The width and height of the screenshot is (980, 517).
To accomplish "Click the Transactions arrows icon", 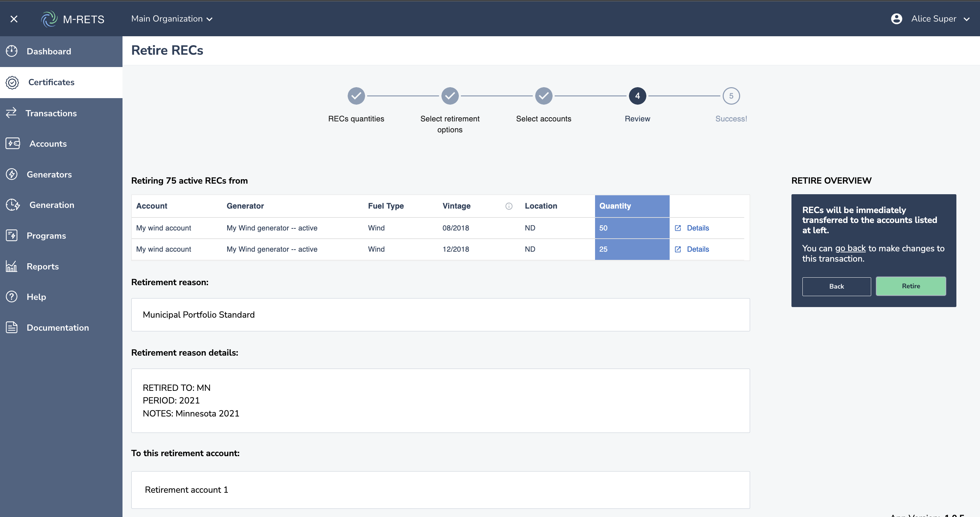I will click(x=11, y=112).
